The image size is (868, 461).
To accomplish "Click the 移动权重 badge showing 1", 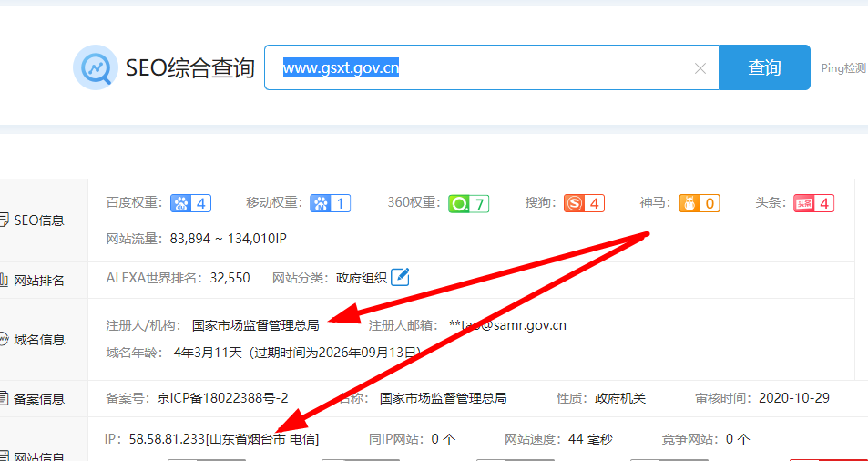I will point(330,204).
